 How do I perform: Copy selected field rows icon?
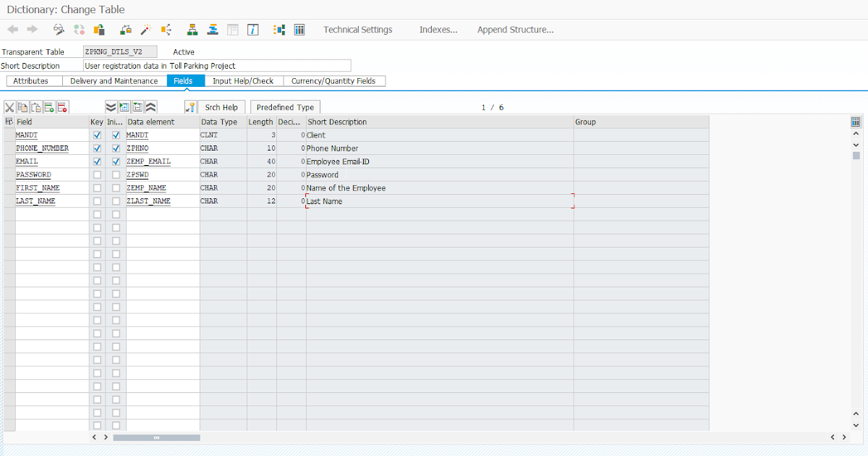click(22, 106)
